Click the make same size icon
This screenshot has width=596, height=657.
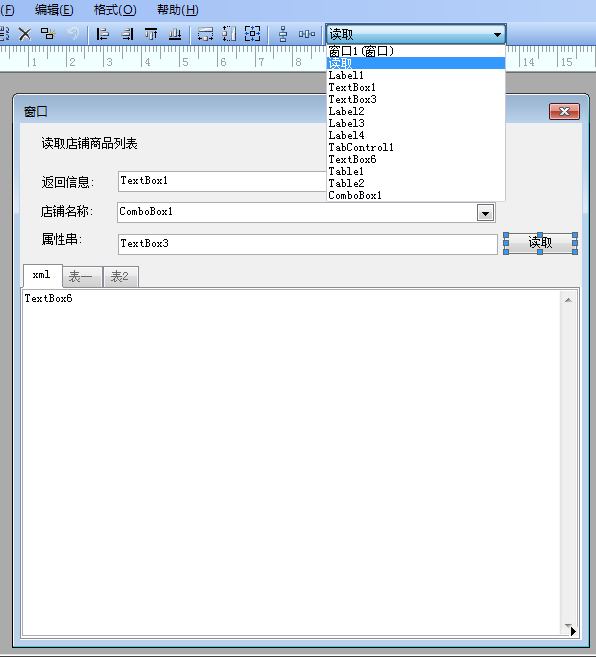[x=253, y=34]
